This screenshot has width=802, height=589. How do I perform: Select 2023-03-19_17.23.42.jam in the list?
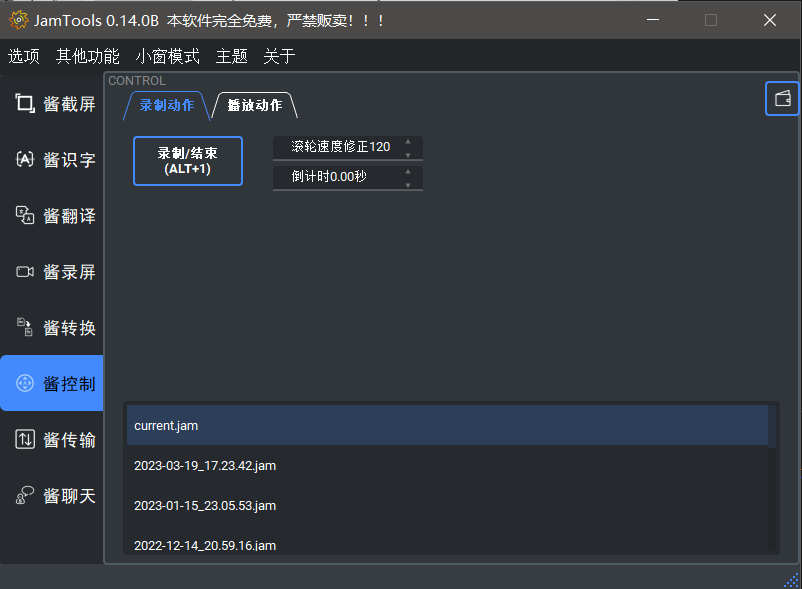pyautogui.click(x=447, y=465)
